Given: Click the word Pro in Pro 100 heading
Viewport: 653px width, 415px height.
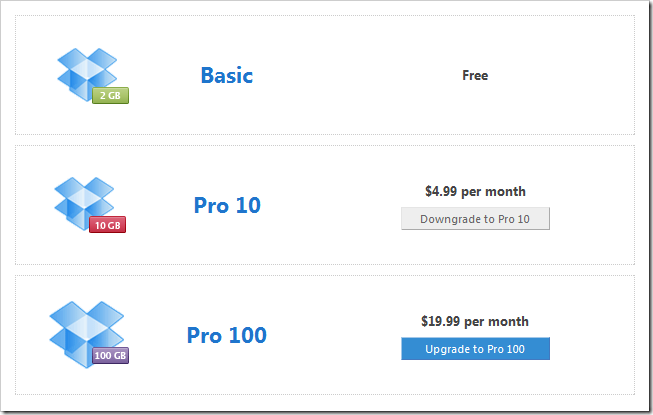Looking at the screenshot, I should pos(204,335).
